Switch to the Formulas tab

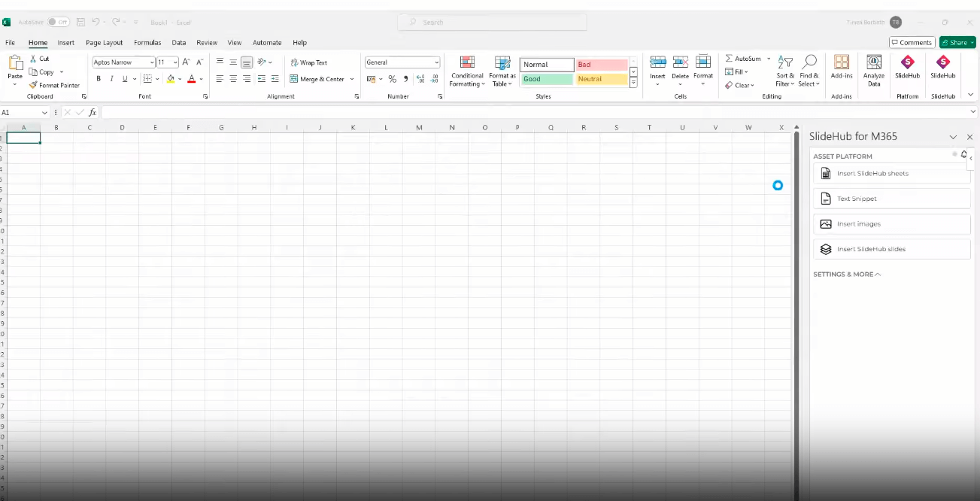click(x=147, y=43)
